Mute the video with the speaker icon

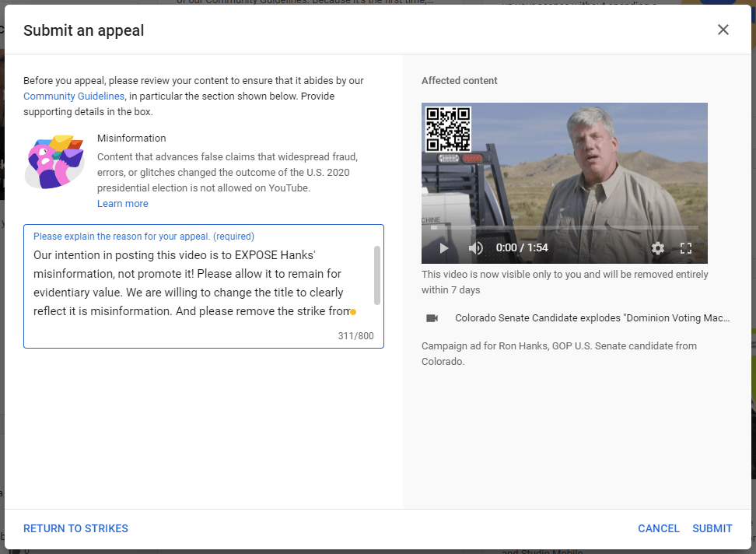pos(475,248)
